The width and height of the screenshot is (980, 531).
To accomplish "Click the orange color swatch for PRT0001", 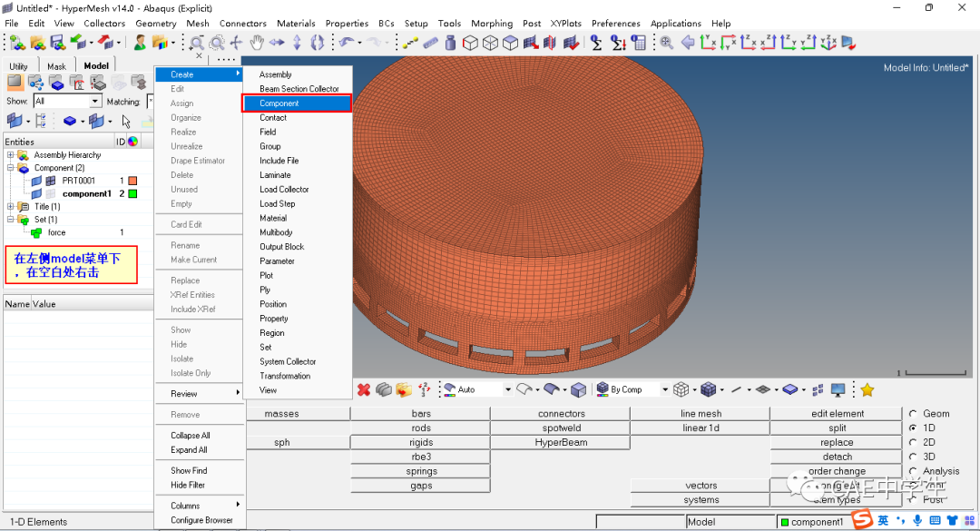I will [132, 181].
